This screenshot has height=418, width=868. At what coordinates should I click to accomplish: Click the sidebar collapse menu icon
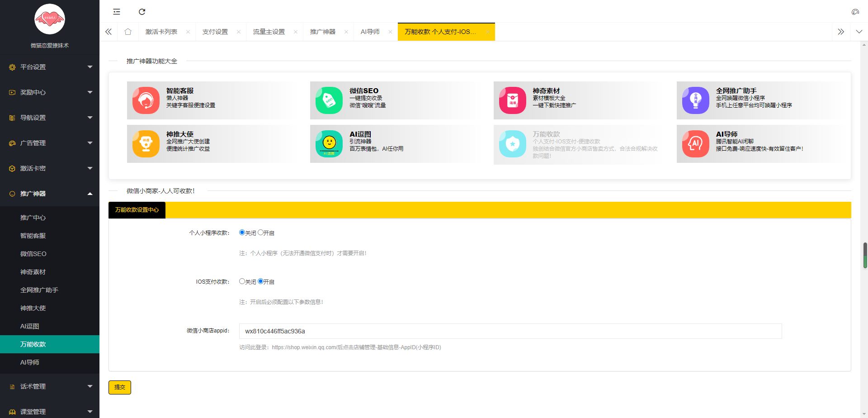(117, 12)
